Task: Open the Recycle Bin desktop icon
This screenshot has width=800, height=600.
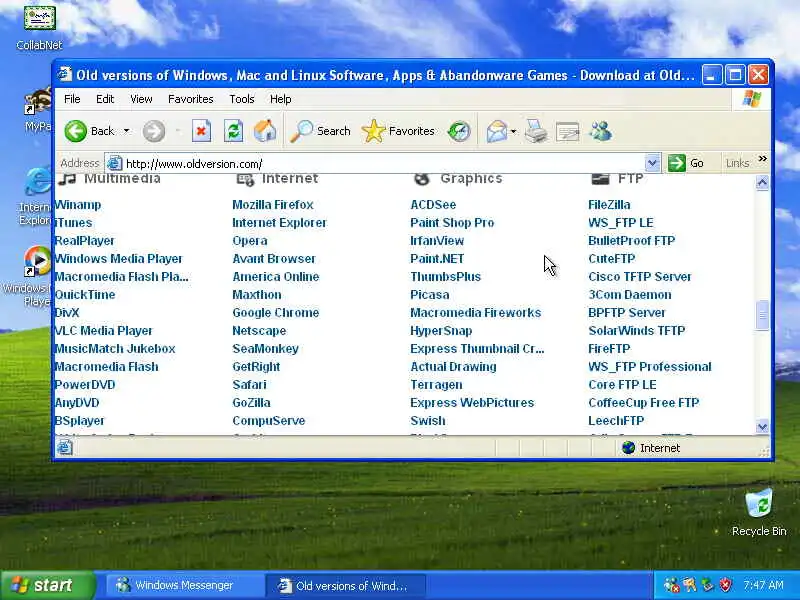Action: coord(759,513)
